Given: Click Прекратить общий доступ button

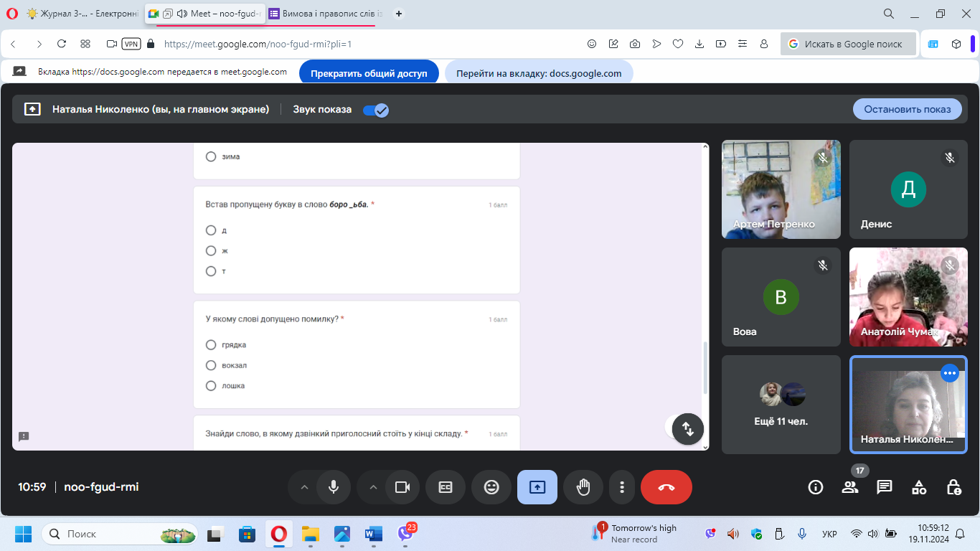Looking at the screenshot, I should [x=369, y=73].
